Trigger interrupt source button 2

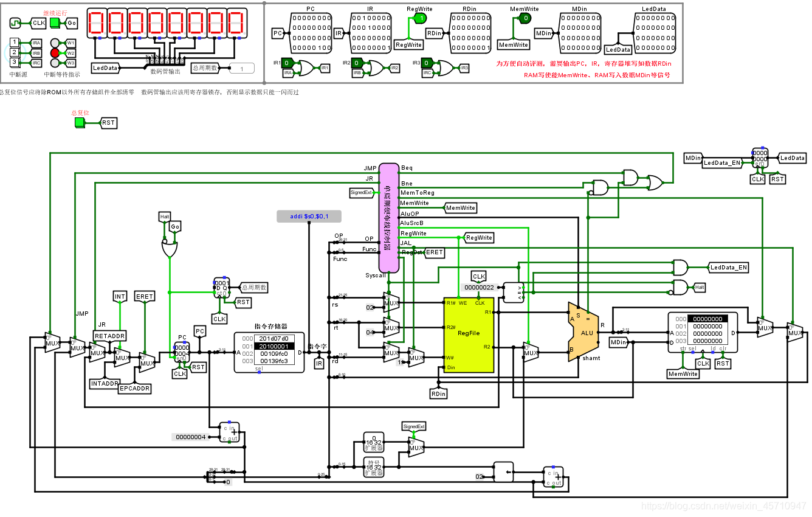pos(15,52)
